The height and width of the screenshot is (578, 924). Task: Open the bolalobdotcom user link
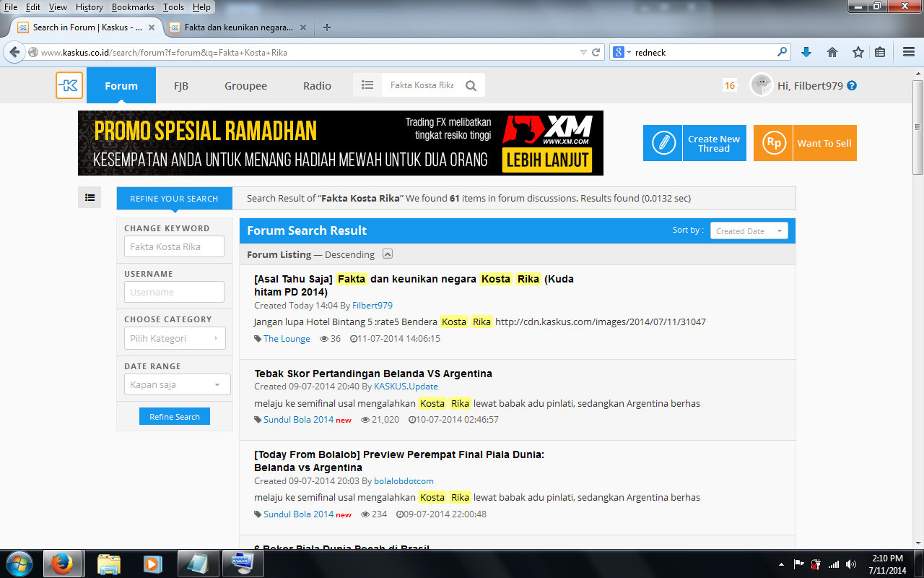pos(404,480)
